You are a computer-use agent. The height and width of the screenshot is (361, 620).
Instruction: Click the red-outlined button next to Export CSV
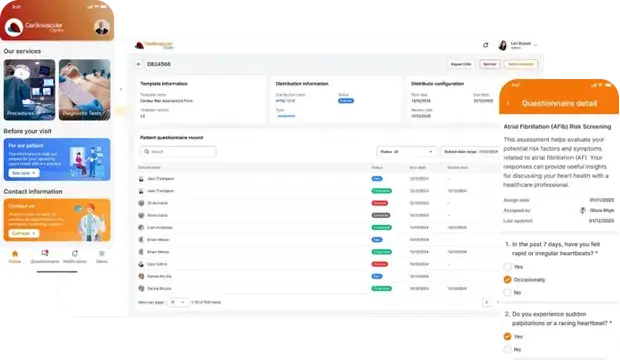pyautogui.click(x=490, y=64)
